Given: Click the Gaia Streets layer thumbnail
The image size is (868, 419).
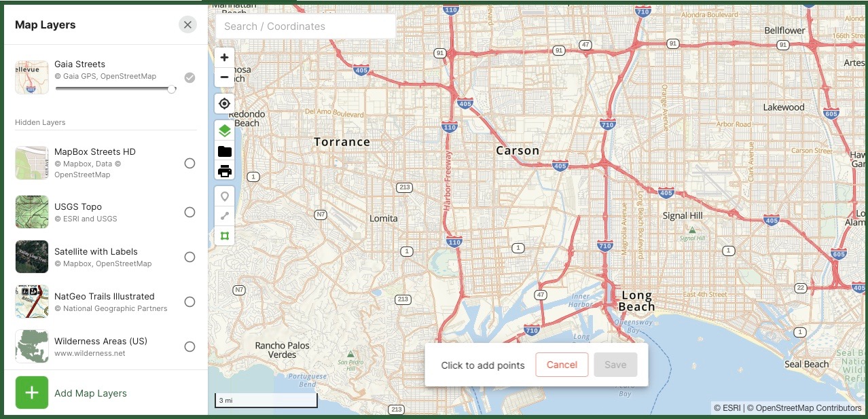Looking at the screenshot, I should click(32, 77).
